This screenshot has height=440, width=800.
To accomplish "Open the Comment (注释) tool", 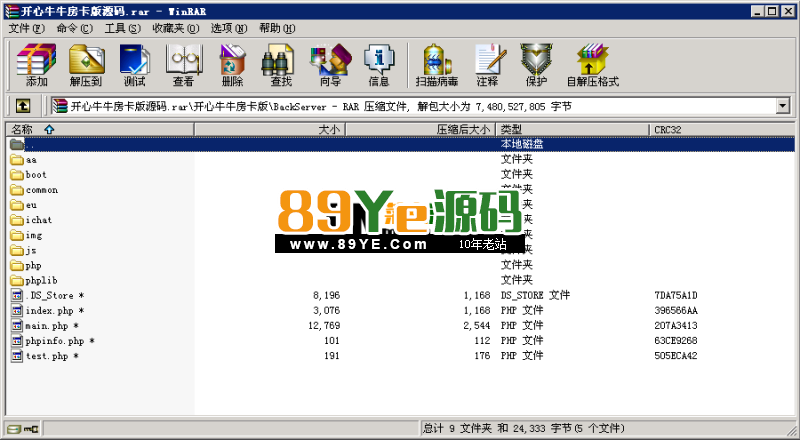I will pyautogui.click(x=488, y=65).
